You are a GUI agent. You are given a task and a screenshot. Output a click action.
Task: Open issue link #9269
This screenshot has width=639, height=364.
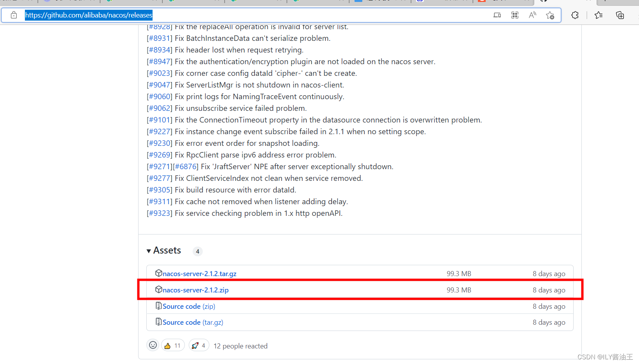tap(160, 155)
